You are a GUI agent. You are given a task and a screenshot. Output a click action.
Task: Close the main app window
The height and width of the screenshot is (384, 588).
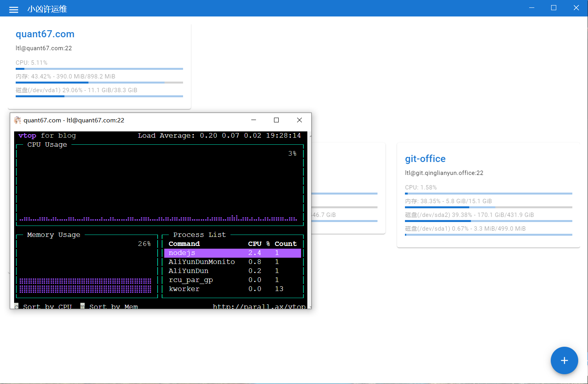click(576, 8)
